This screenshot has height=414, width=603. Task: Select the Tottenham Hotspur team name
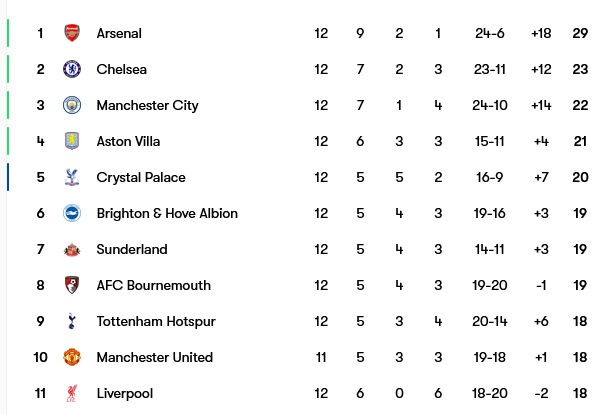pos(156,321)
